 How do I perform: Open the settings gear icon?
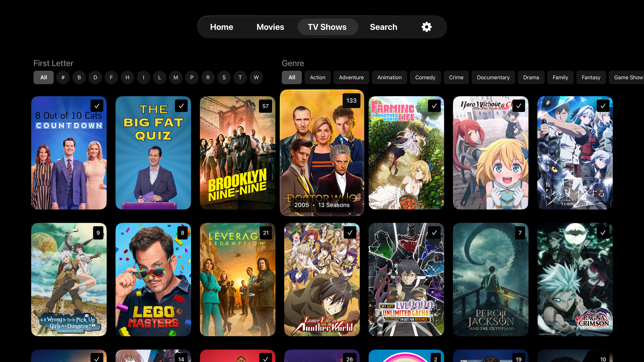coord(426,27)
